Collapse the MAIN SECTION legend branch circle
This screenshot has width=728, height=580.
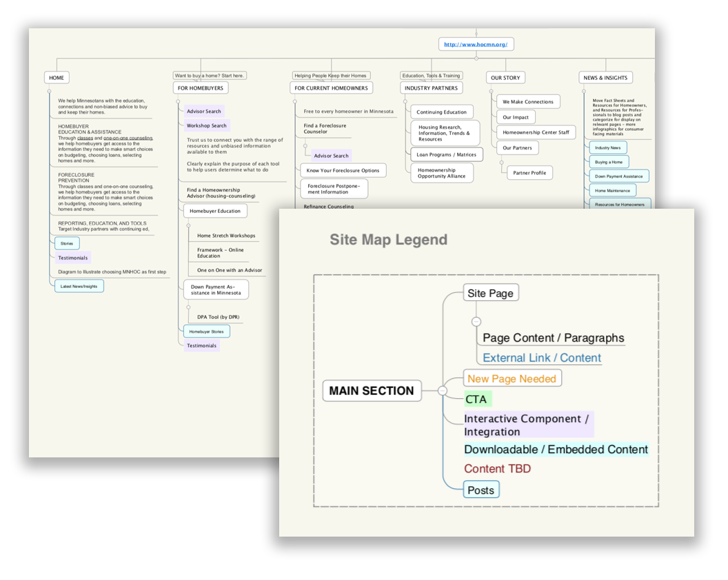click(x=443, y=391)
